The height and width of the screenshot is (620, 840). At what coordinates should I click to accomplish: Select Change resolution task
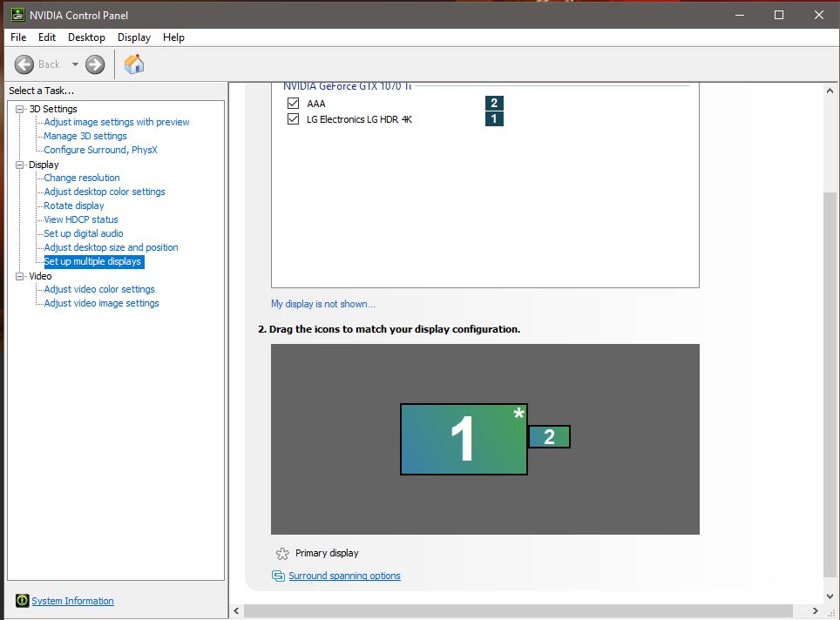(x=82, y=178)
